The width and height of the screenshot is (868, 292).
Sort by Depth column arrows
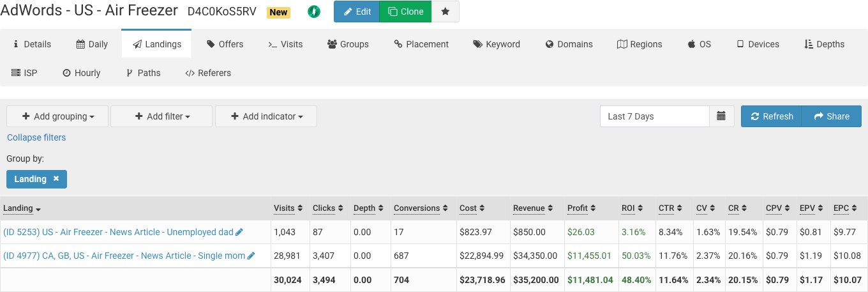click(x=381, y=208)
